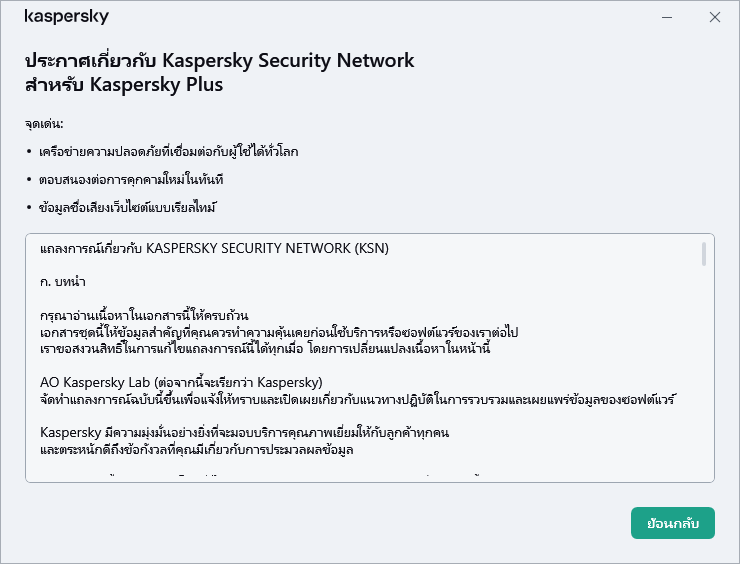Screen dimensions: 740x564
Task: Click the scrollbar track below the thumb
Action: (x=704, y=380)
